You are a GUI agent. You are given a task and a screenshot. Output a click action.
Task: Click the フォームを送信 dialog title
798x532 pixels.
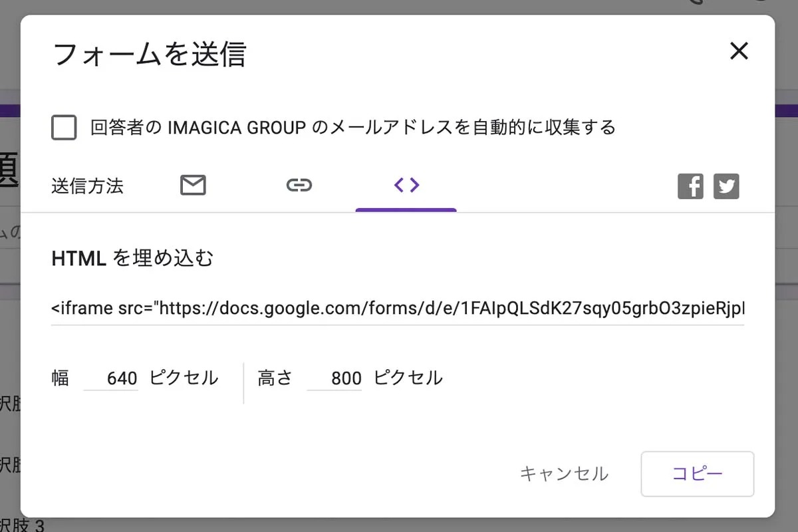149,54
